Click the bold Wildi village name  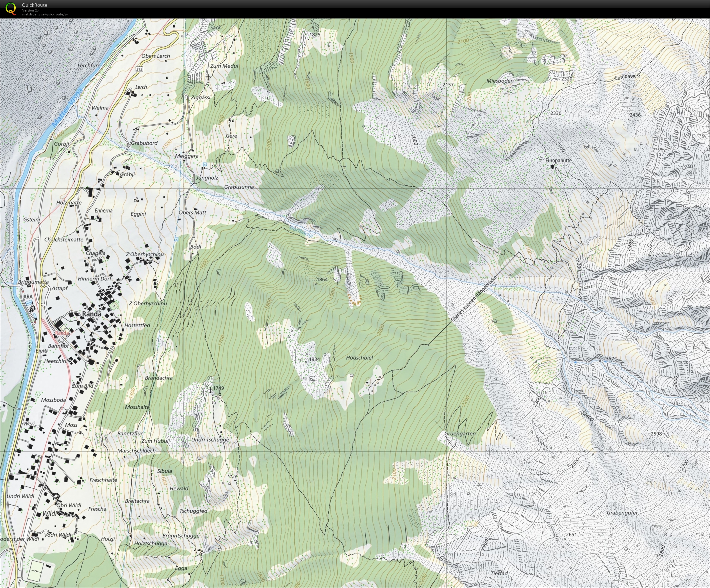pos(50,514)
